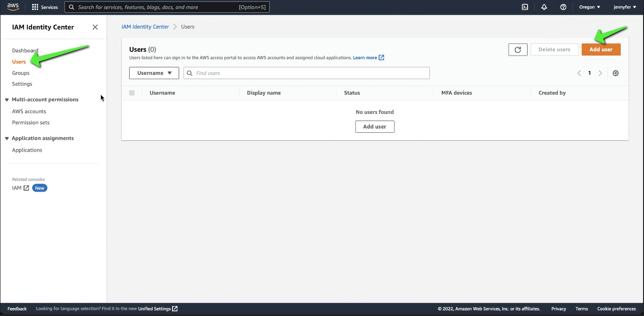Viewport: 644px width, 316px height.
Task: Open the jennyfer account dropdown
Action: [x=625, y=7]
